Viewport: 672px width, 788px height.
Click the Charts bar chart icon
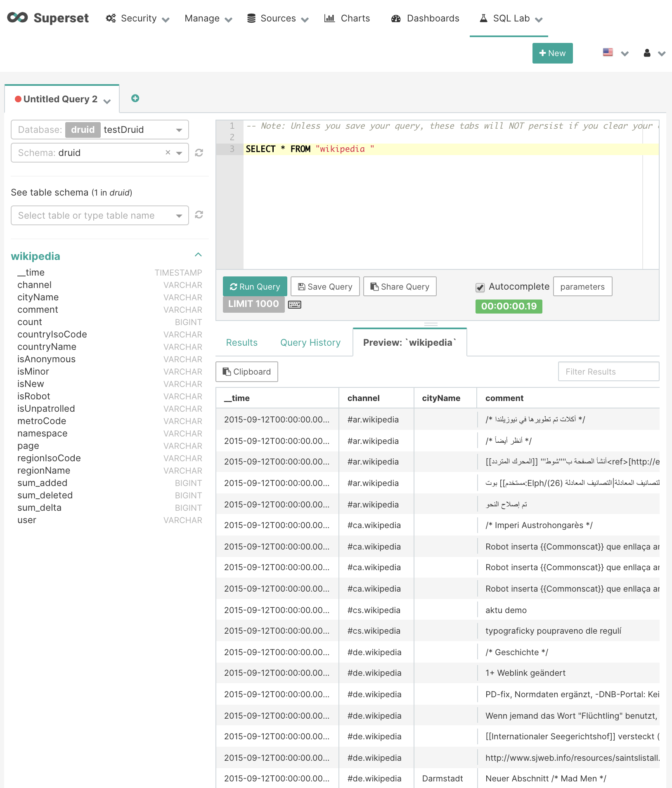click(x=329, y=18)
